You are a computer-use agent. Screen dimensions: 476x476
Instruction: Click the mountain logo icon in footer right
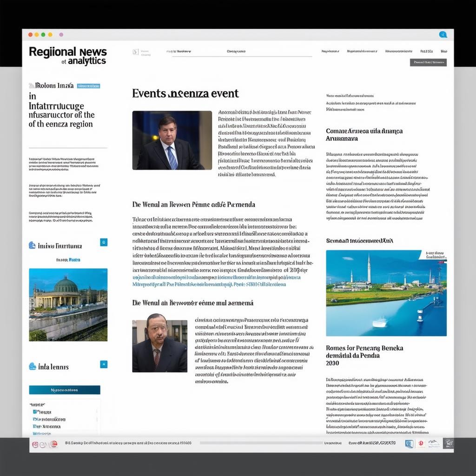click(x=434, y=443)
